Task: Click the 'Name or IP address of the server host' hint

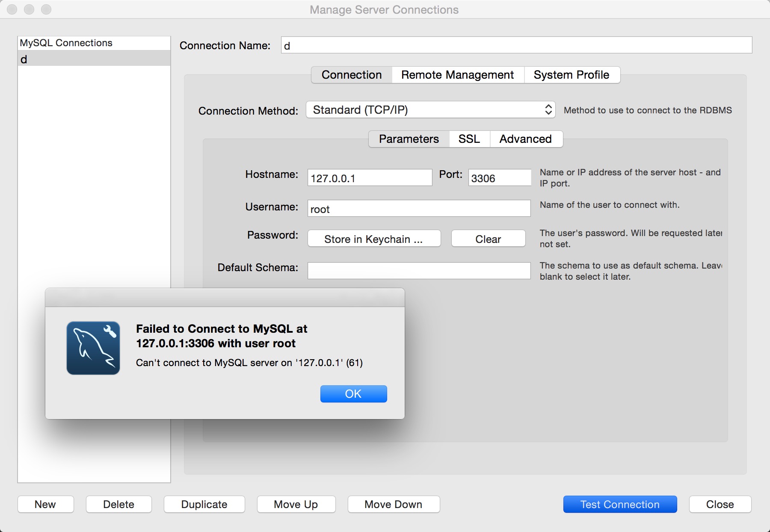Action: click(x=631, y=178)
